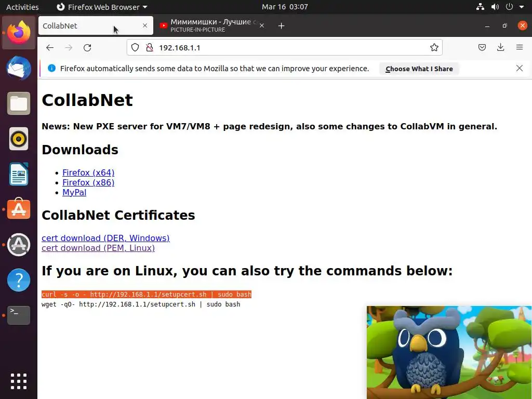Click the Choose What I Share button

pyautogui.click(x=419, y=69)
